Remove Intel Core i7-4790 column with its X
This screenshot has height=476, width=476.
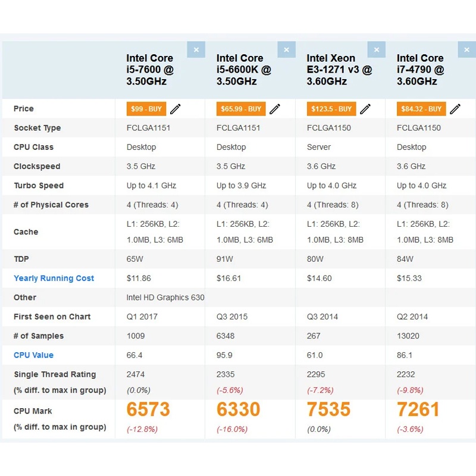pyautogui.click(x=466, y=49)
